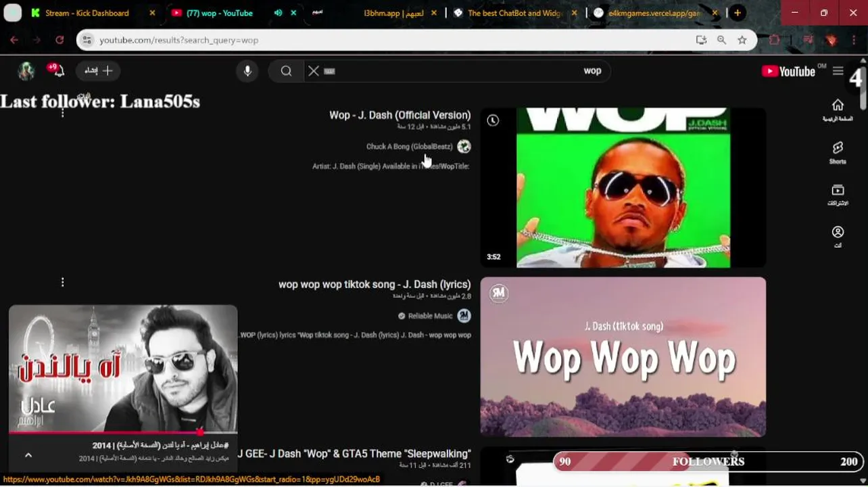Open the YouTube hamburger guide menu

pyautogui.click(x=838, y=71)
